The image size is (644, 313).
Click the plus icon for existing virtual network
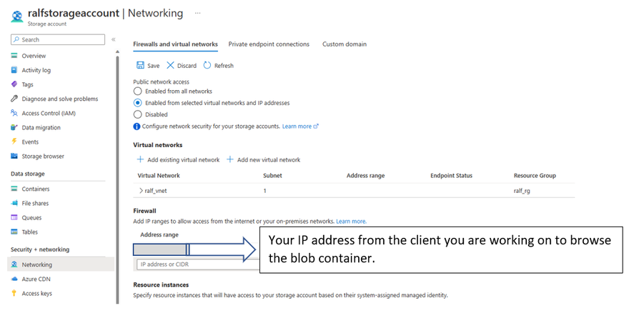click(x=140, y=159)
